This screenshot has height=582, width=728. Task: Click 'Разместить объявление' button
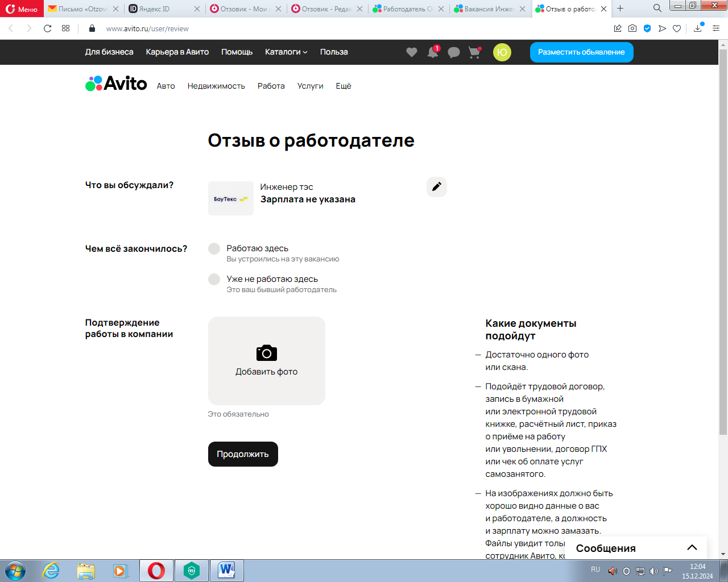[581, 52]
